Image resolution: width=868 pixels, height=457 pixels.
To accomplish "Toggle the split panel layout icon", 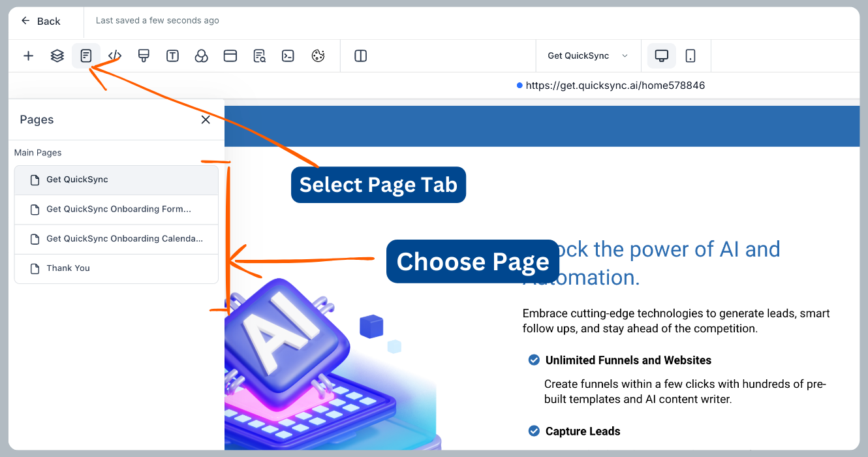I will coord(360,56).
